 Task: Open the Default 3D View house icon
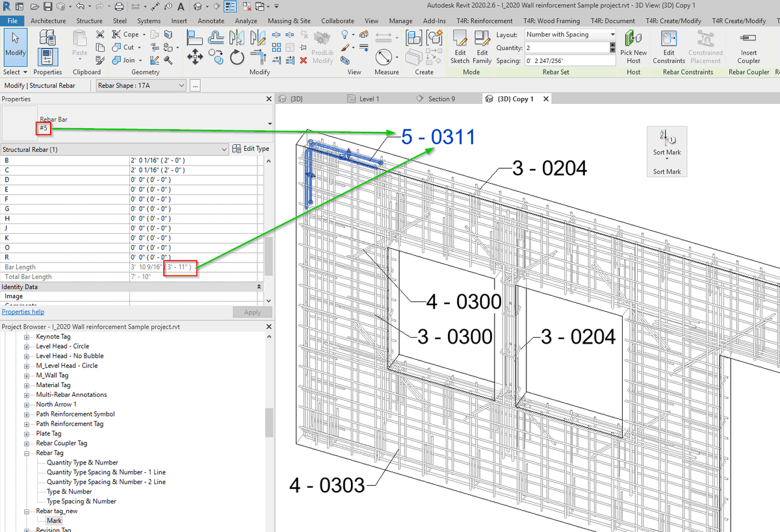coord(198,6)
